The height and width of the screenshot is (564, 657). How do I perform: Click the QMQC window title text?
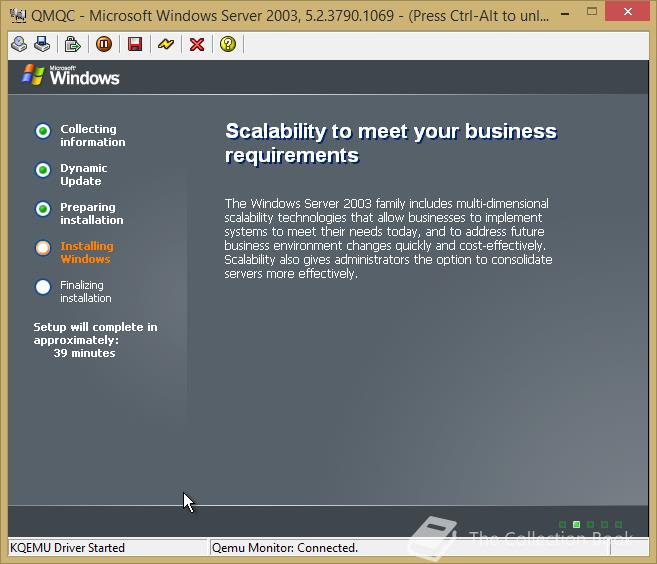tap(290, 16)
